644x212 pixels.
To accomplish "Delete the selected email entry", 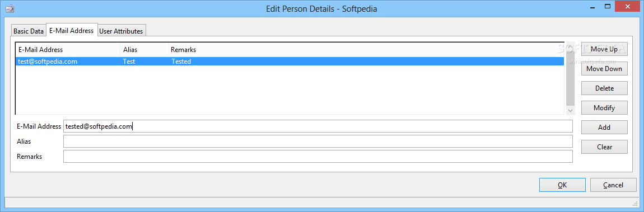I will 604,88.
